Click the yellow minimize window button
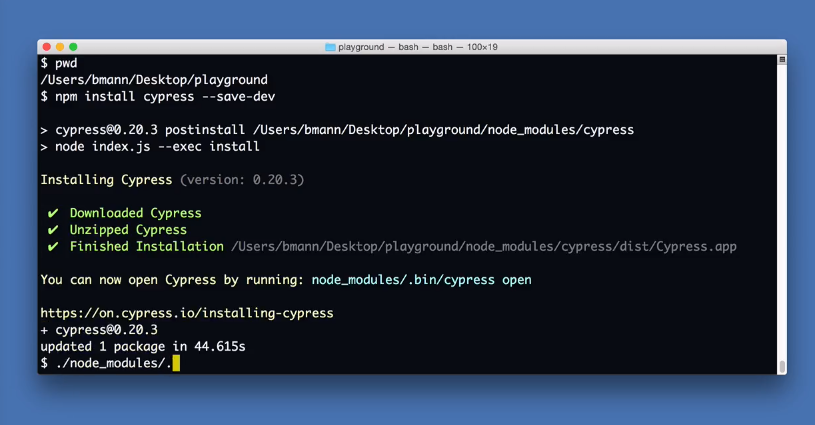Image resolution: width=815 pixels, height=425 pixels. coord(60,47)
